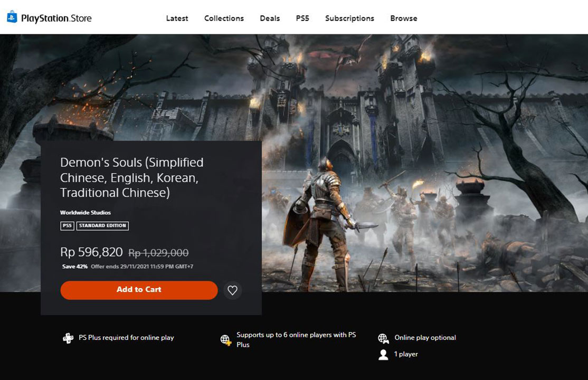Add game to wishlist with heart icon
The image size is (588, 380).
[232, 290]
